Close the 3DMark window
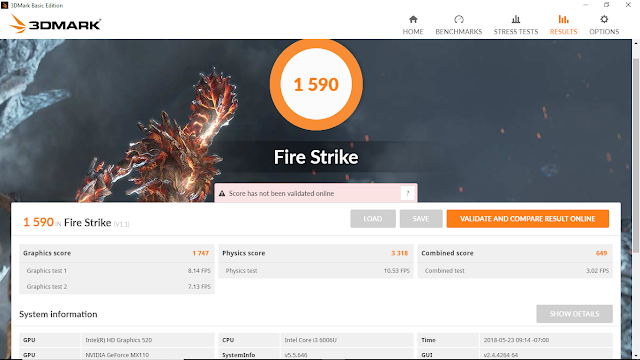Screen dimensions: 640x360 pyautogui.click(x=628, y=5)
